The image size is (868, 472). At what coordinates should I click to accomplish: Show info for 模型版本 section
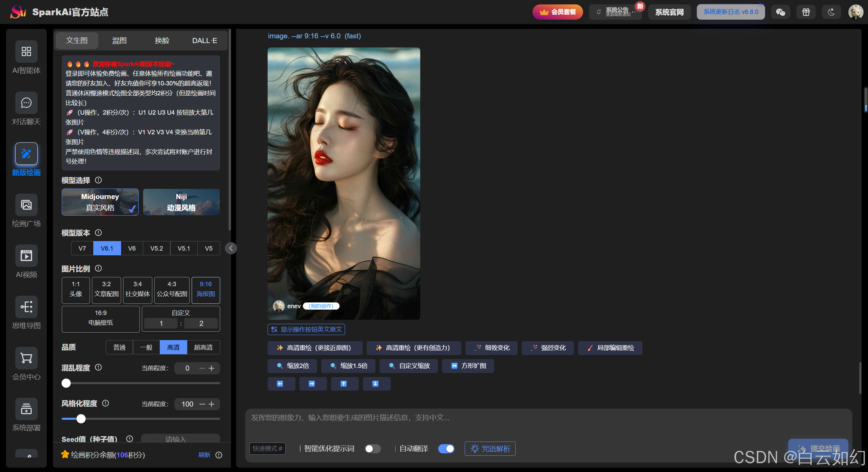pos(98,233)
